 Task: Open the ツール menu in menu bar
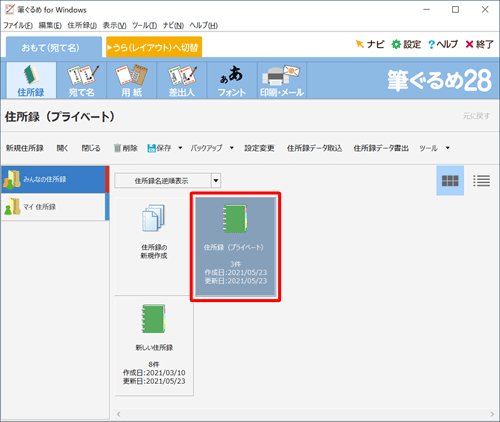point(144,25)
